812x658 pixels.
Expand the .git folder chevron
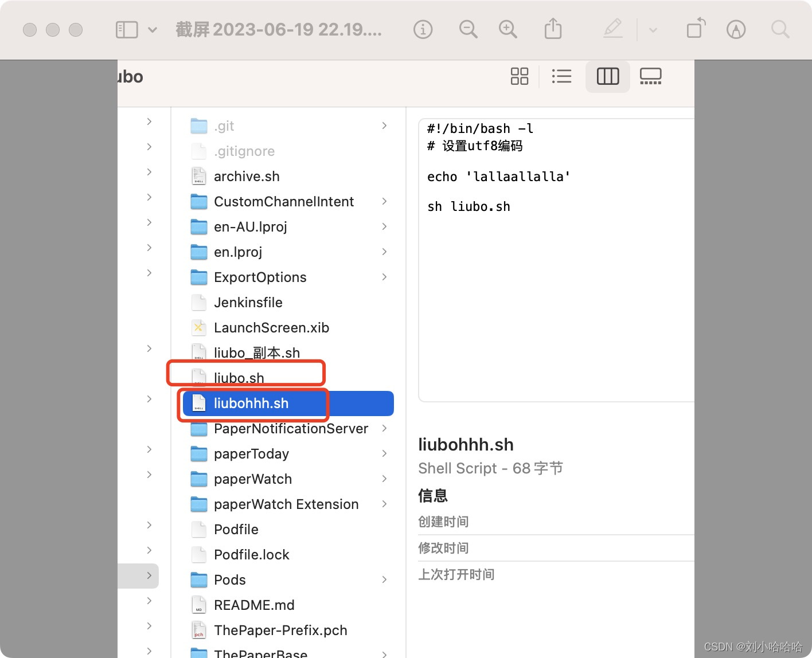pyautogui.click(x=384, y=126)
